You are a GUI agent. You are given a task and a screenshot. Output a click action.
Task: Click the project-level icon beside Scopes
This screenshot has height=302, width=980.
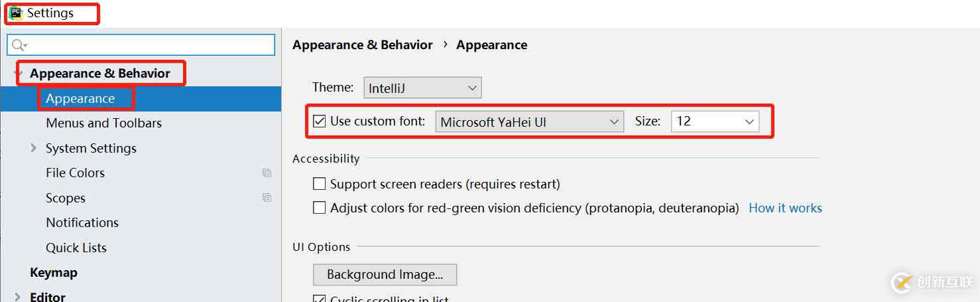tap(267, 197)
